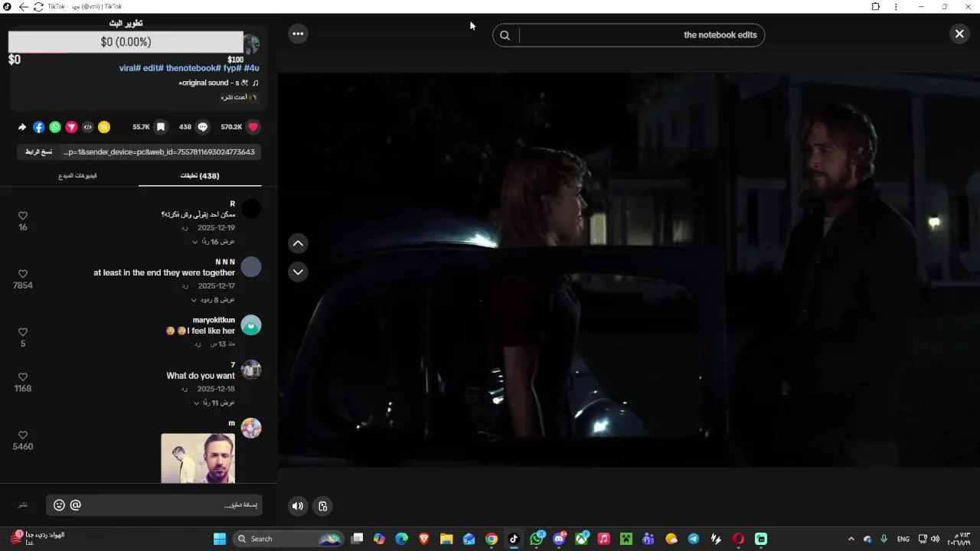Share the video to WhatsApp

55,127
